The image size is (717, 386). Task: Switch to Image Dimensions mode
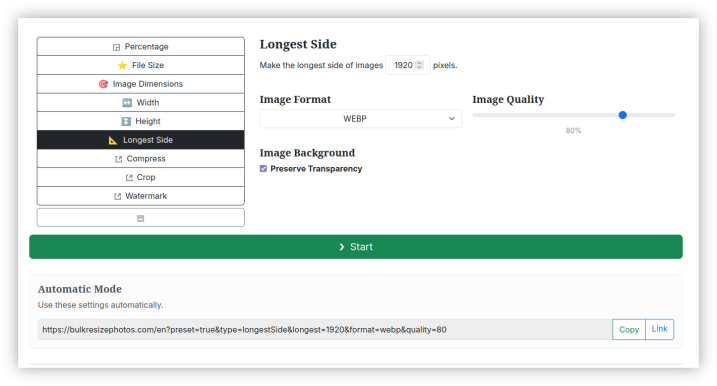coord(141,84)
